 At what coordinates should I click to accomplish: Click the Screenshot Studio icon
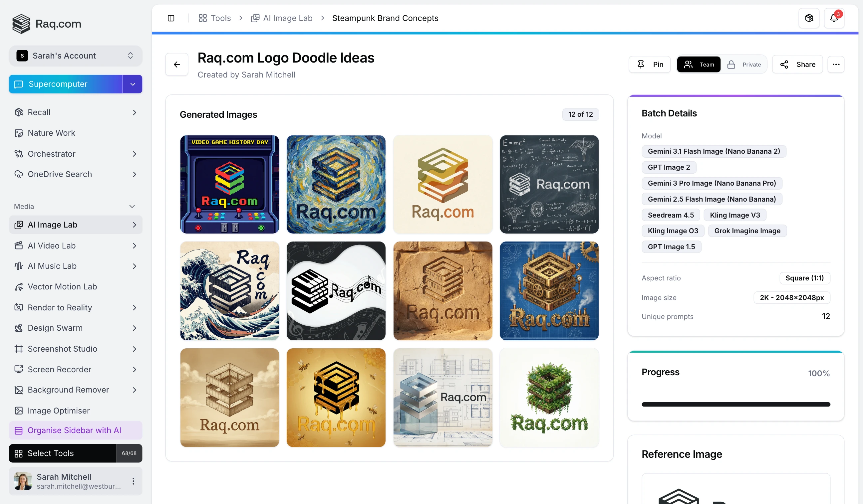19,349
